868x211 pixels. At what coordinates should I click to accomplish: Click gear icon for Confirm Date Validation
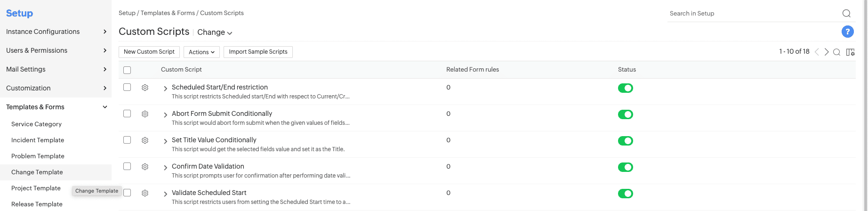click(x=145, y=167)
